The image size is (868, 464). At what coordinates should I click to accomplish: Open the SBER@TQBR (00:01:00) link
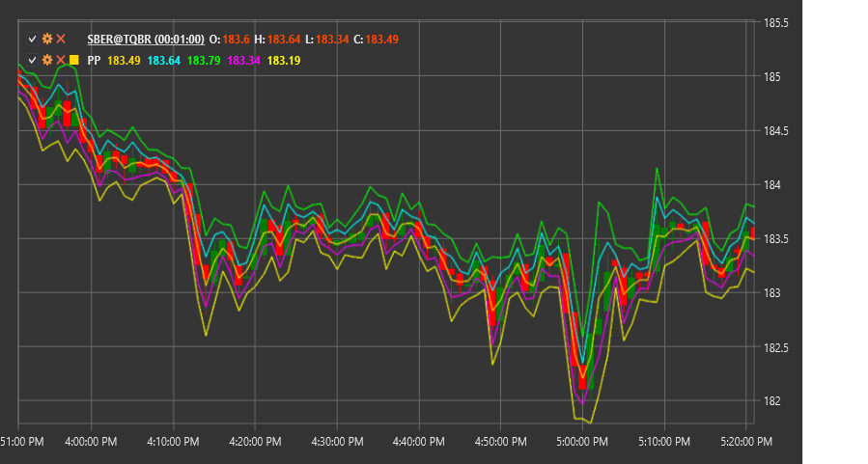(146, 40)
